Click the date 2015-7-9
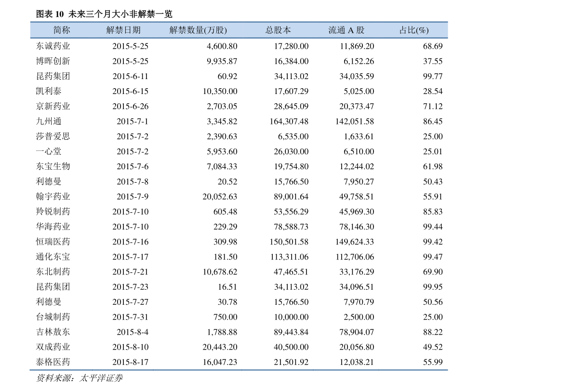Viewport: 574px width, 392px height. (133, 196)
